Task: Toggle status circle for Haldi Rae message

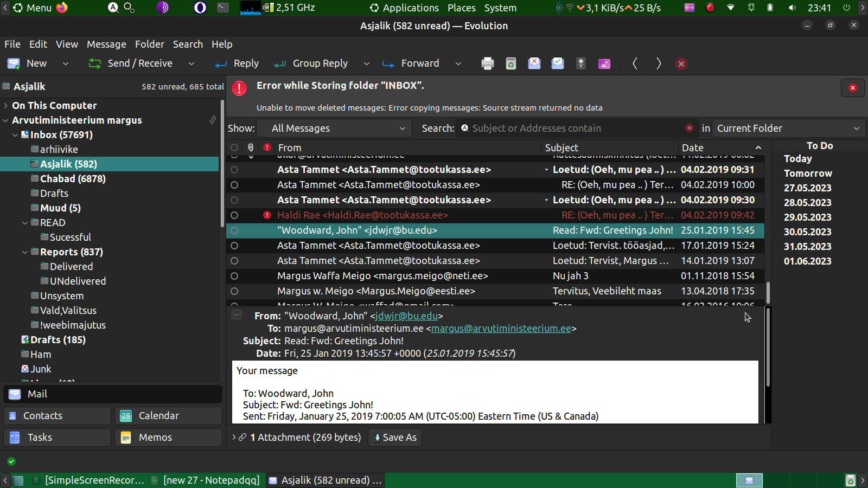Action: [234, 215]
